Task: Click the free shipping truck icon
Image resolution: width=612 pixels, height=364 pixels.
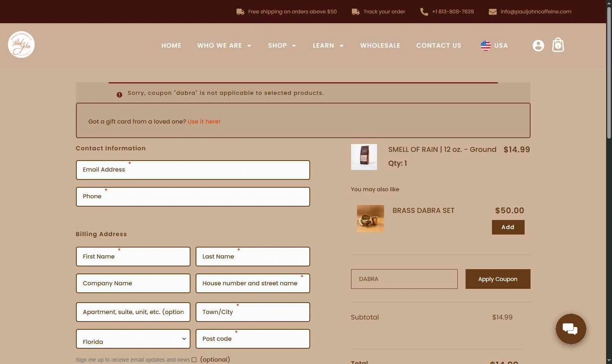Action: point(240,12)
